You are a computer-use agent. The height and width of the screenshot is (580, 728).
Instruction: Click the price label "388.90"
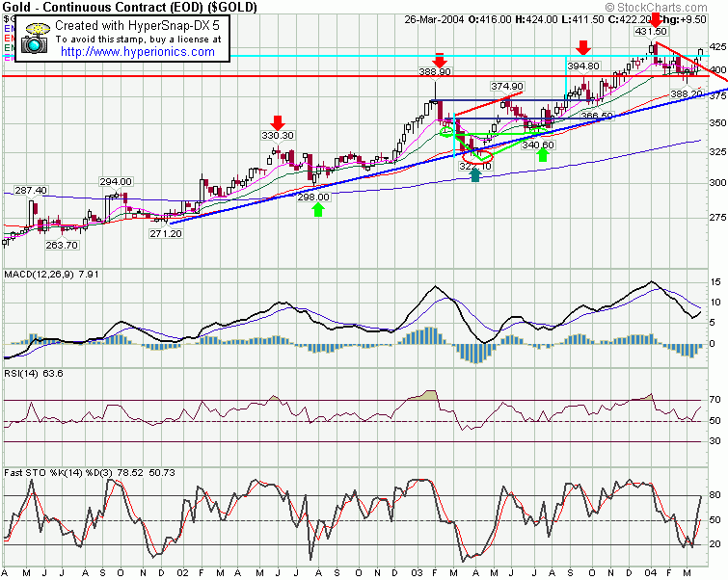tap(435, 71)
